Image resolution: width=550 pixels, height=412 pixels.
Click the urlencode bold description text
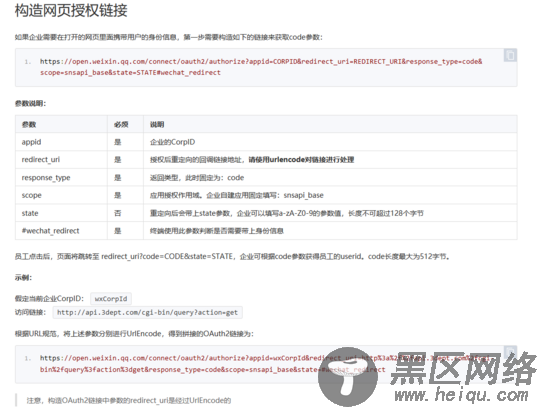301,160
